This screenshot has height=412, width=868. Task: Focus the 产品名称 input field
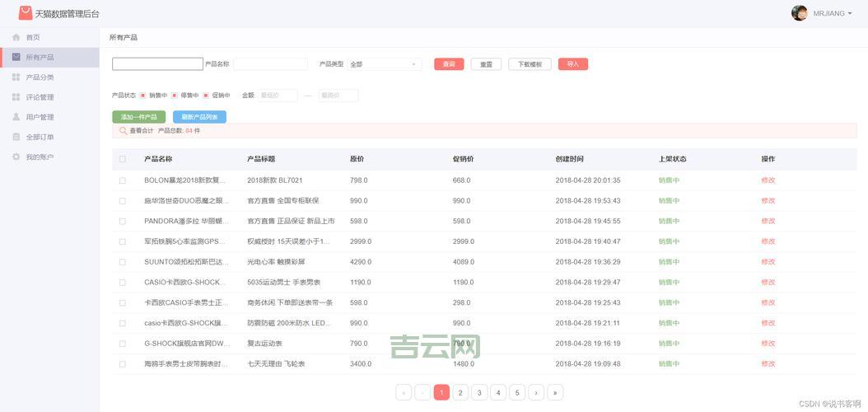click(x=270, y=64)
